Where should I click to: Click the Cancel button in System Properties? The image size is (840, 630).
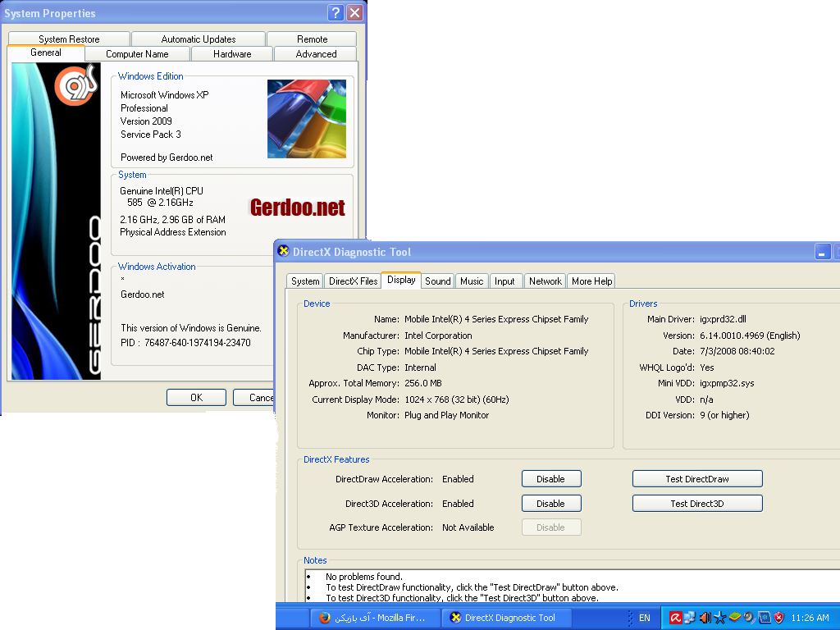(253, 398)
